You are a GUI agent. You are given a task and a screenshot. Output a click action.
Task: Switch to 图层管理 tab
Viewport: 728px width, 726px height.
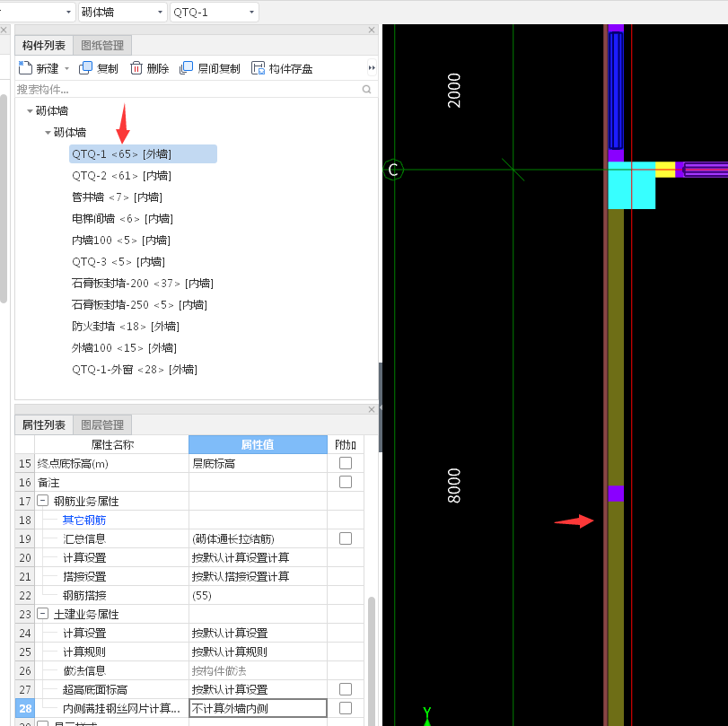tap(102, 424)
